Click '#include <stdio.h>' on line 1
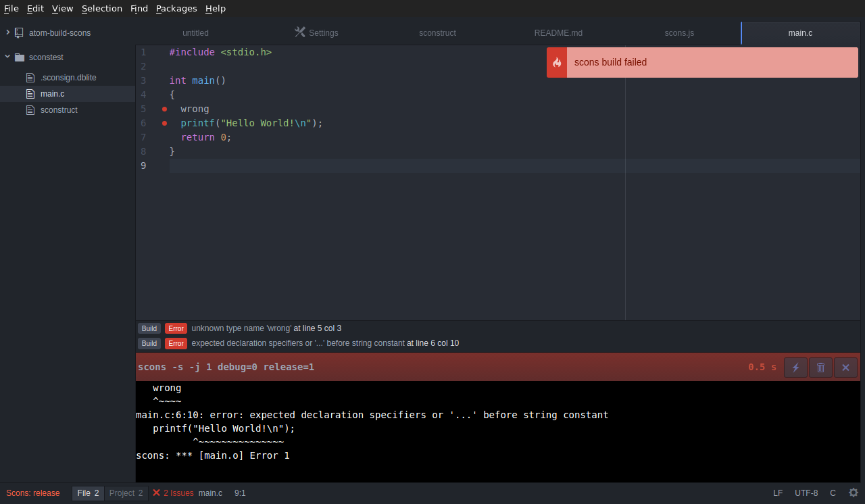Image resolution: width=865 pixels, height=504 pixels. (x=220, y=52)
